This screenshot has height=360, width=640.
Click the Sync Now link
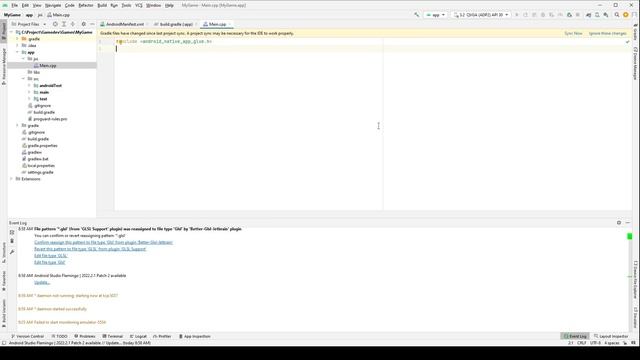(573, 33)
